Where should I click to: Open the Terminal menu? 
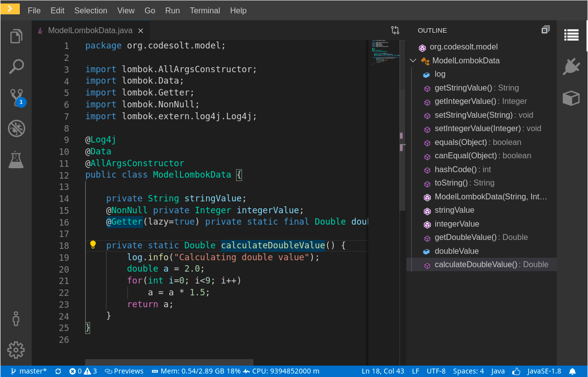pyautogui.click(x=205, y=10)
